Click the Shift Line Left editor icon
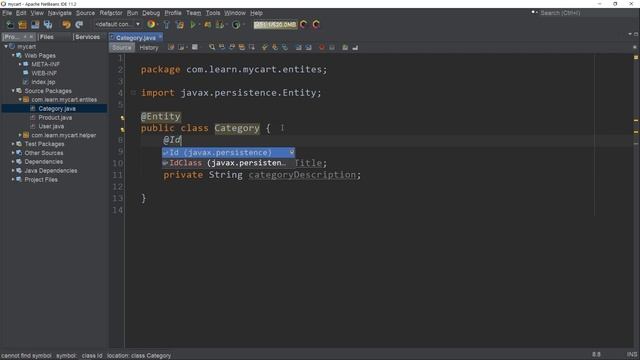 299,47
